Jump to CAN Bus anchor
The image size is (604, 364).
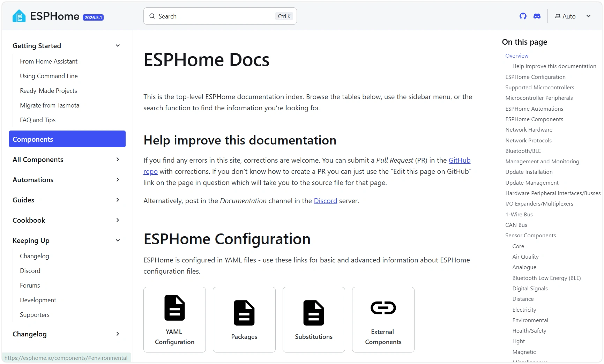516,225
